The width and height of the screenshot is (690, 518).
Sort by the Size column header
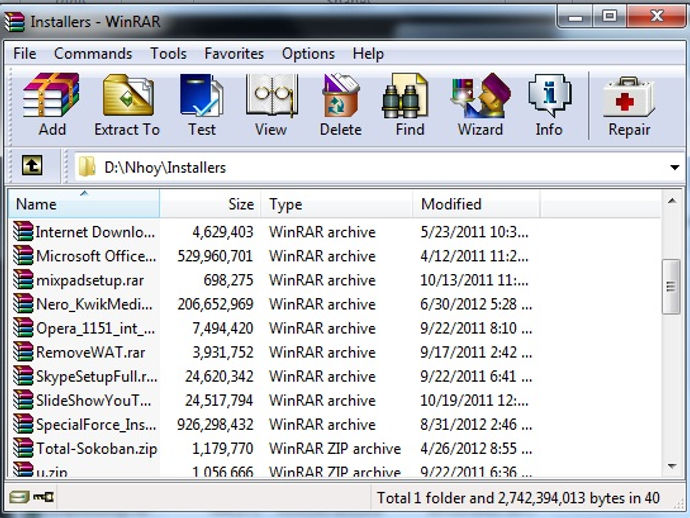click(x=210, y=204)
